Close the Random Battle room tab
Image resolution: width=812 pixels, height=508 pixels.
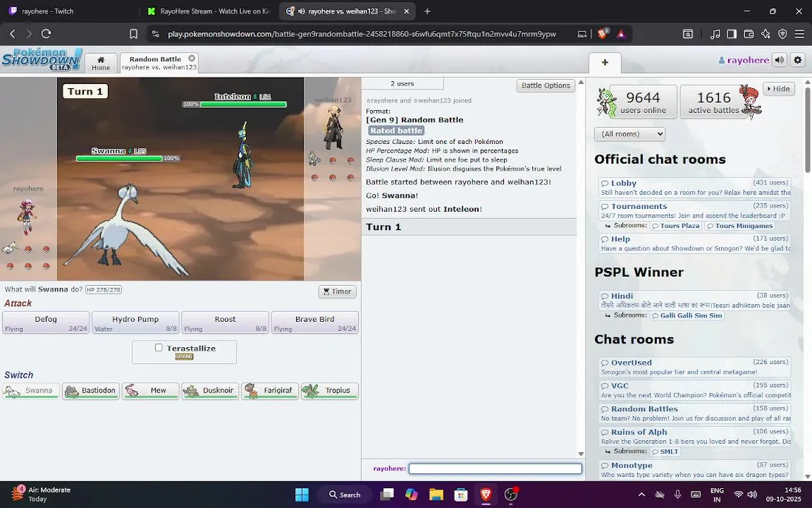coord(192,58)
